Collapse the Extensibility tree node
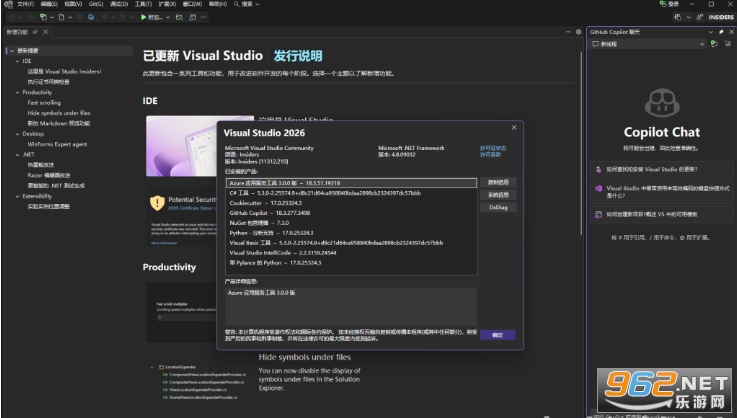 [17, 197]
